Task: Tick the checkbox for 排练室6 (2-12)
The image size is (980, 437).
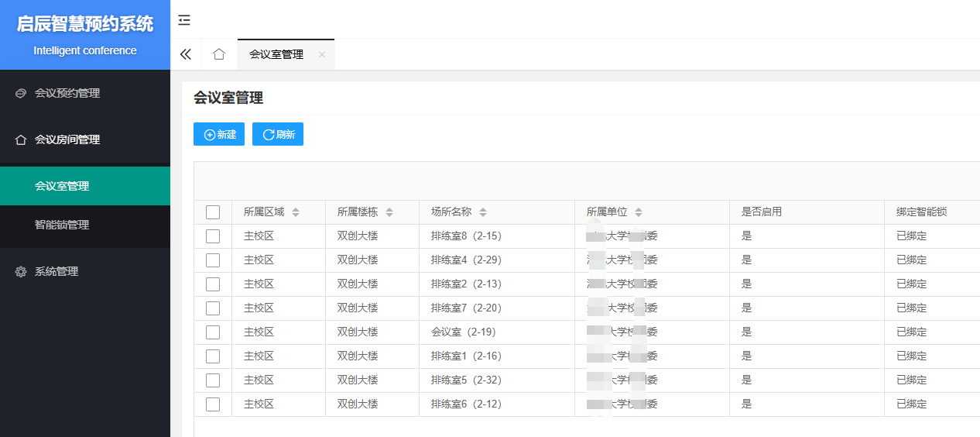Action: click(x=213, y=404)
